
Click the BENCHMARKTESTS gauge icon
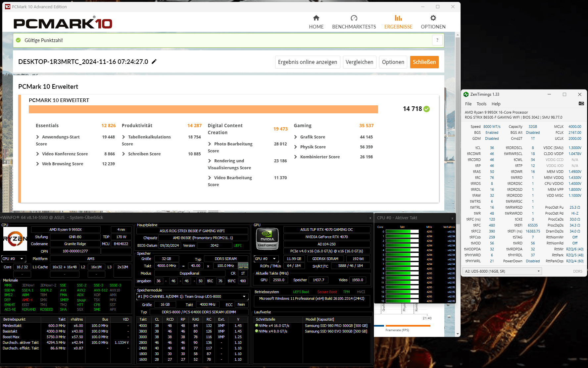[354, 18]
